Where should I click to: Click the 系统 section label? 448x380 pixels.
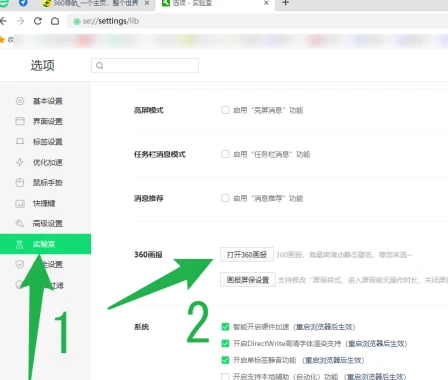141,327
